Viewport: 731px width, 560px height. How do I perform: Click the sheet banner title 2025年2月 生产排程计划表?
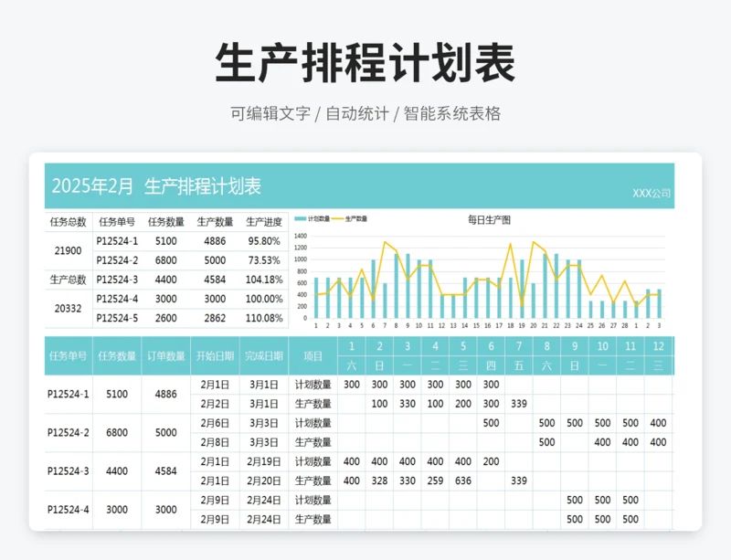tap(156, 186)
